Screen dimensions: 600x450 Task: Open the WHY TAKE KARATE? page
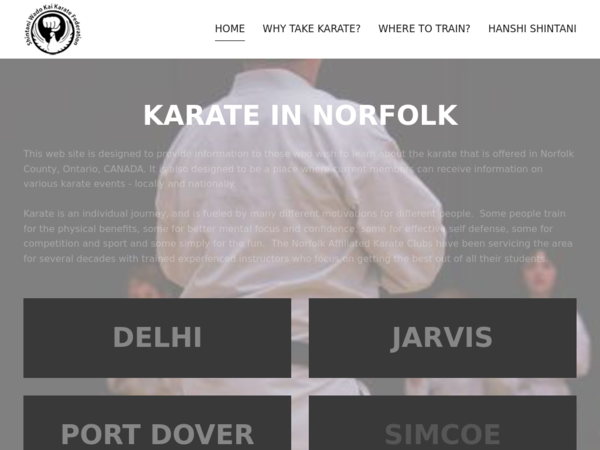[311, 29]
